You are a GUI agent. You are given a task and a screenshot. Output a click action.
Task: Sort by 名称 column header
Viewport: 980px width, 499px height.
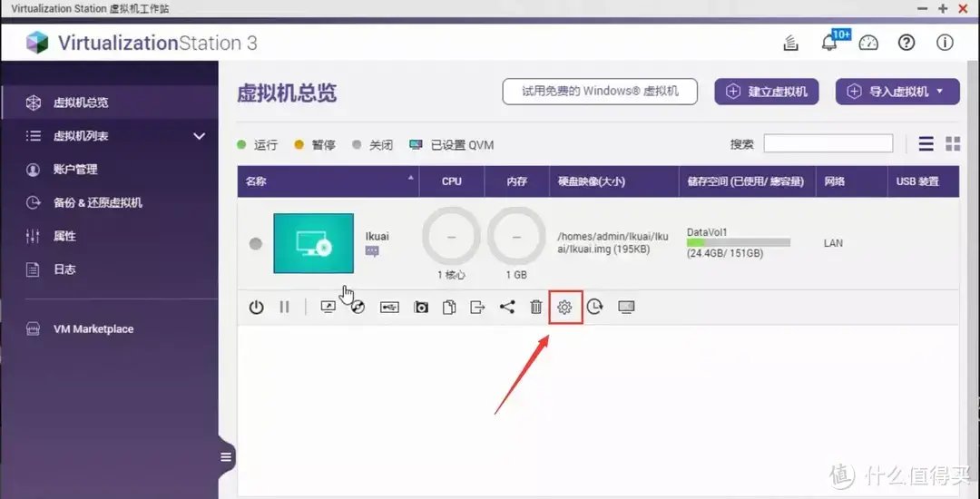(x=328, y=181)
